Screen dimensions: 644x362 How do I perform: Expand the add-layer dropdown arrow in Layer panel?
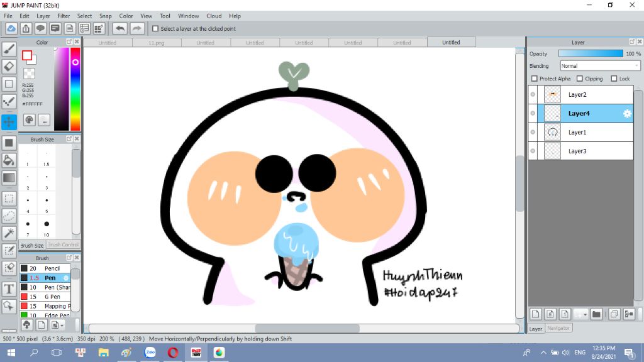(585, 315)
